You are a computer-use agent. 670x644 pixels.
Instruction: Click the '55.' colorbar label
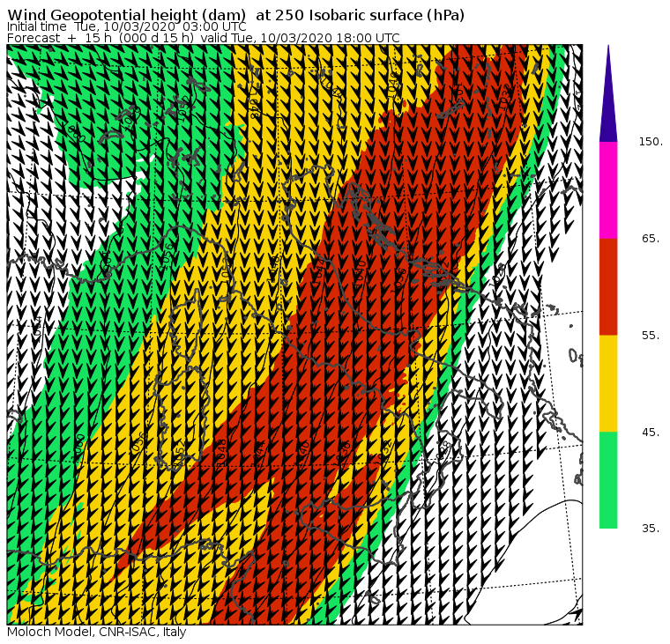pyautogui.click(x=651, y=336)
